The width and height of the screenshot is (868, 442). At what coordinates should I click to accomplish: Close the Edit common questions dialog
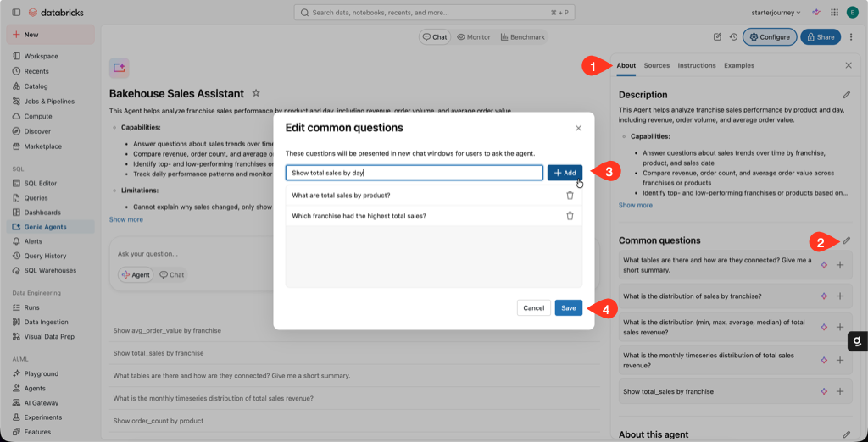pyautogui.click(x=578, y=129)
